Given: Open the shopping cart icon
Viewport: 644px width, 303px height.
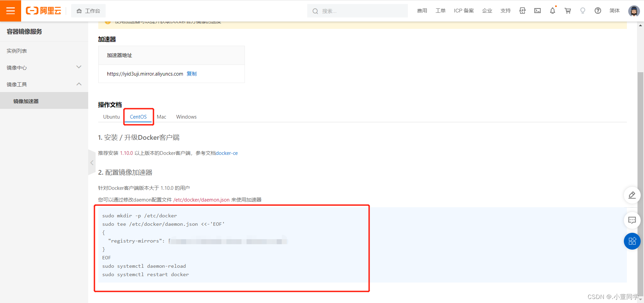Looking at the screenshot, I should 568,11.
